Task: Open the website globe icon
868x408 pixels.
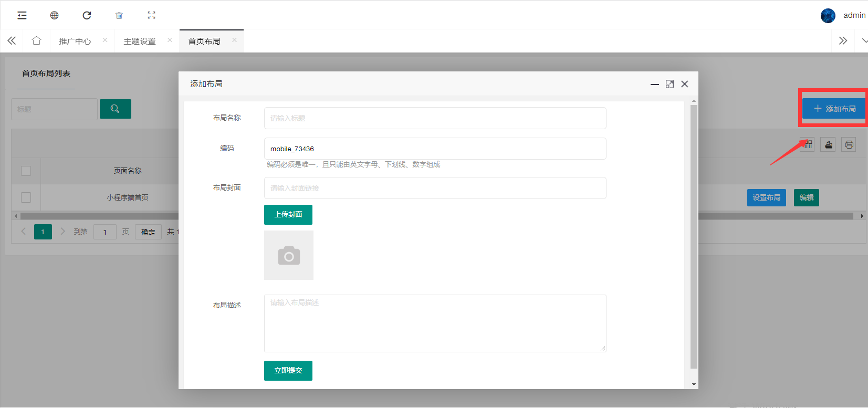Action: pos(54,15)
